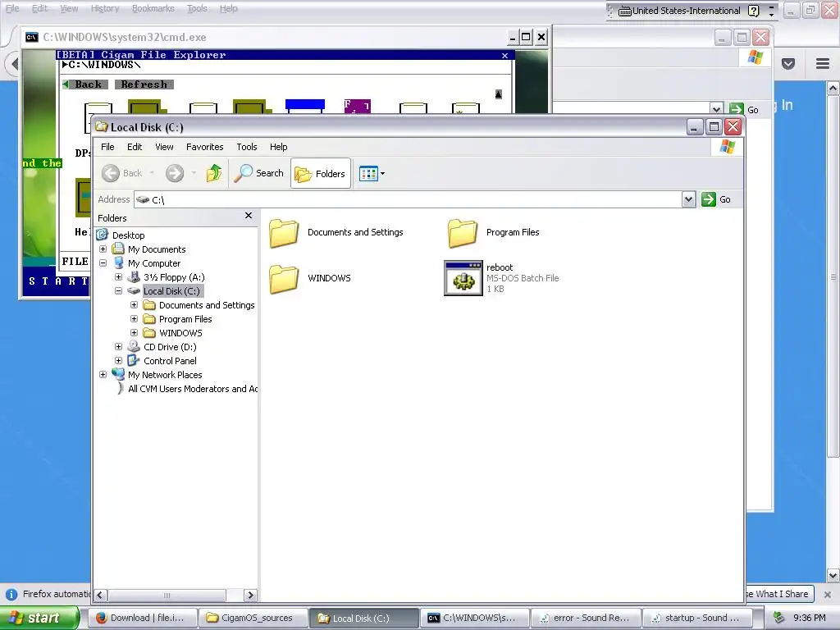Switch to CigamOS_sources taskbar item
Viewport: 840px width, 630px height.
point(253,618)
